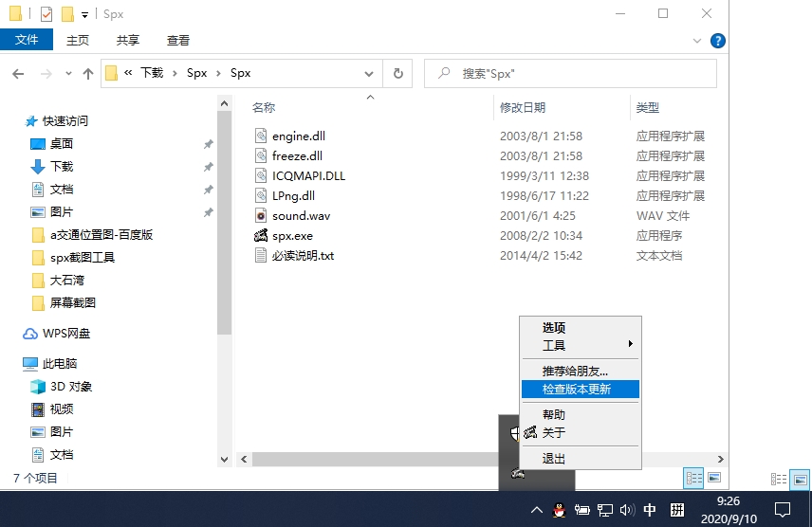Show hidden tray icons arrow
Image resolution: width=812 pixels, height=527 pixels.
click(537, 510)
